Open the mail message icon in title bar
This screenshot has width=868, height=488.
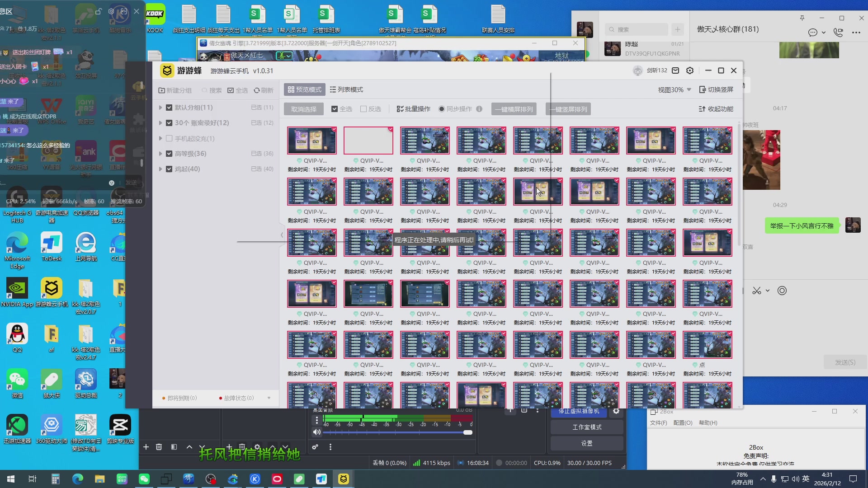click(x=675, y=70)
